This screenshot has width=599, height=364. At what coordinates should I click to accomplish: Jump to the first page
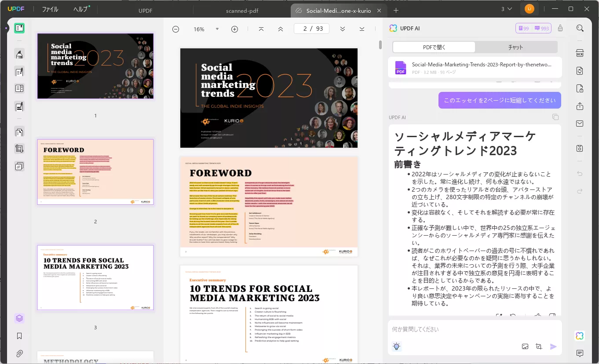coord(261,29)
